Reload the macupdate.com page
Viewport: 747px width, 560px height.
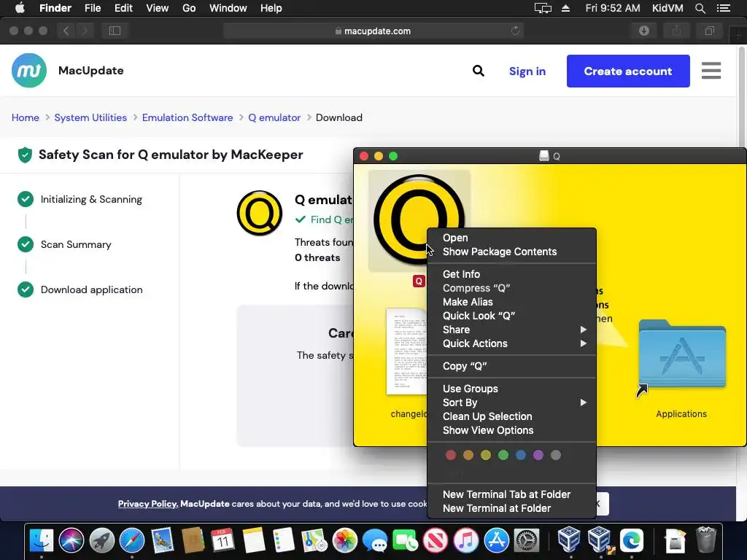pos(515,31)
